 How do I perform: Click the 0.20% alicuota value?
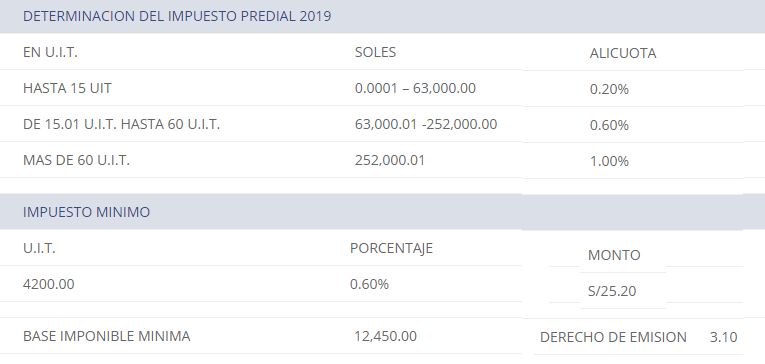point(609,89)
